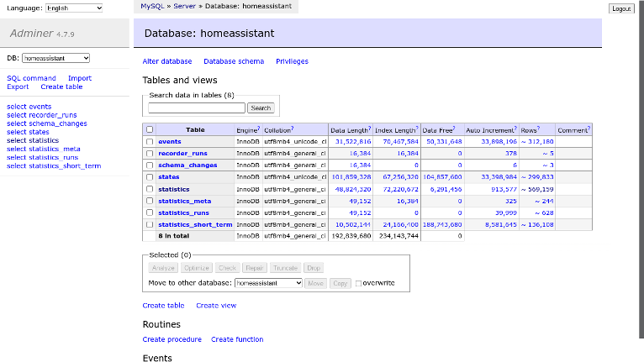The width and height of the screenshot is (644, 362).
Task: Toggle the select-all checkbox in table header
Action: (150, 129)
